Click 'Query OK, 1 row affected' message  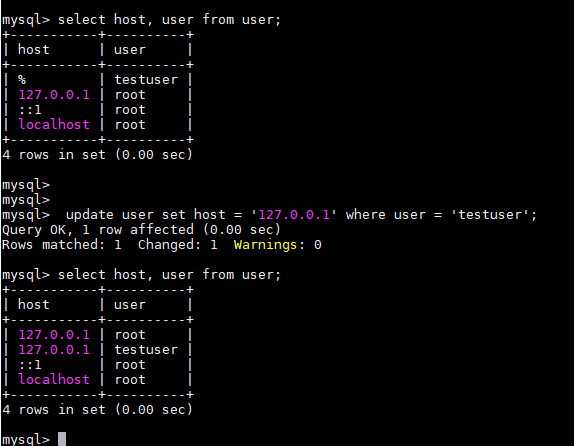tap(98, 230)
